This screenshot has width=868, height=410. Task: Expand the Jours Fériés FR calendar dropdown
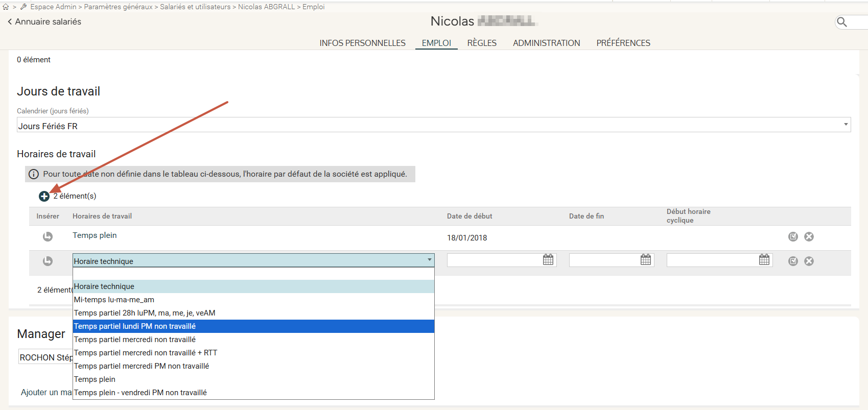(846, 125)
